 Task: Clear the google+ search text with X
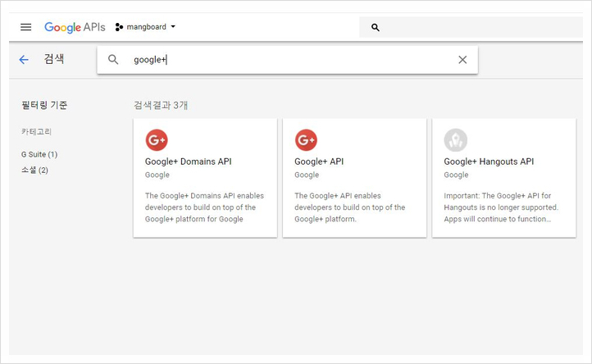point(462,60)
